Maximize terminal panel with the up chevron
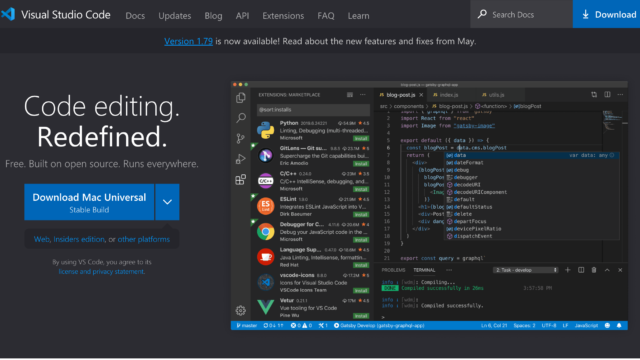The image size is (640, 360). point(607,270)
